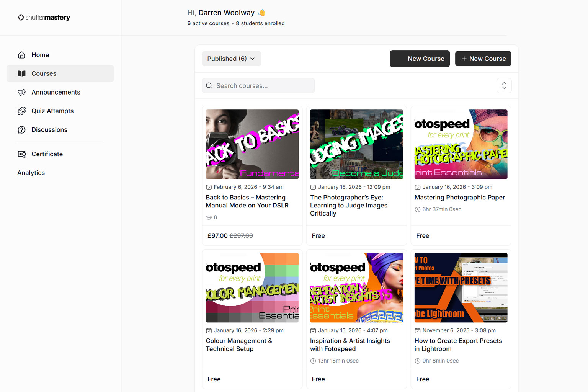Screen dimensions: 588x392
Task: Click calendar icon beside January 16, 2026 - 2:29 pm
Action: 209,331
